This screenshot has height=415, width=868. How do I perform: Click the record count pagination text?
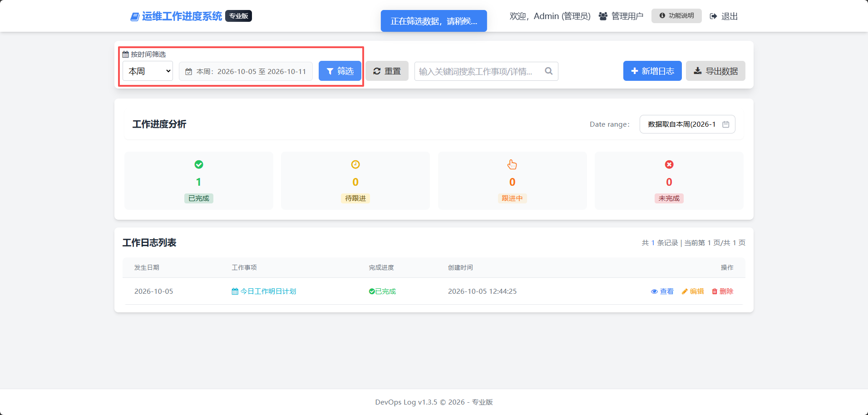coord(694,243)
